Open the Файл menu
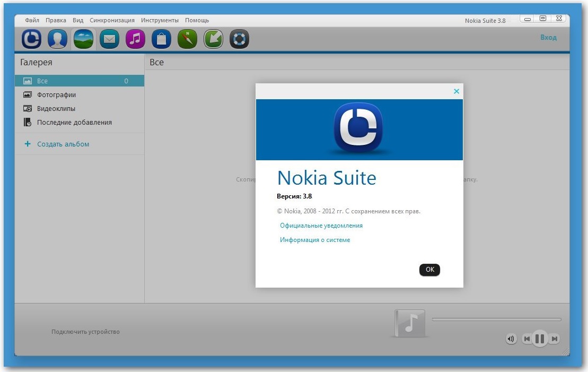Screen dimensions: 588x372 coord(32,20)
